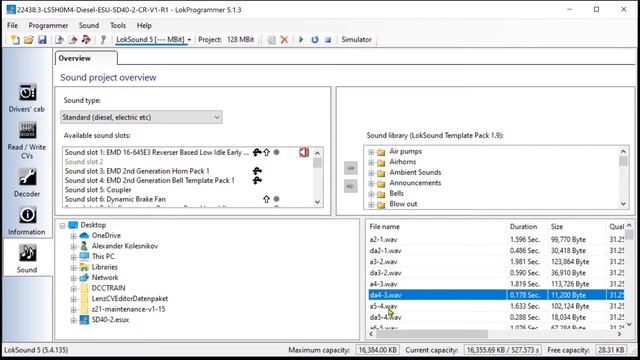Viewport: 640px width, 360px height.
Task: Expand the Airhorns library folder
Action: coord(371,162)
